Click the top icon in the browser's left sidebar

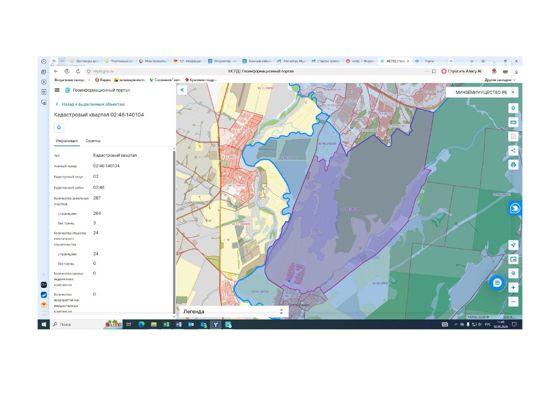click(44, 61)
